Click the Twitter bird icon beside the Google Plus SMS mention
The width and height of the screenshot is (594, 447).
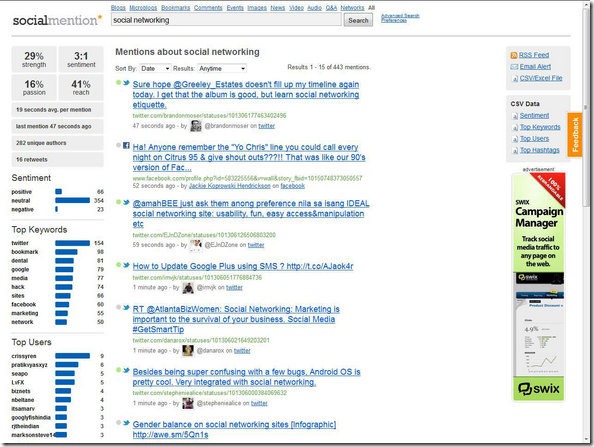126,265
